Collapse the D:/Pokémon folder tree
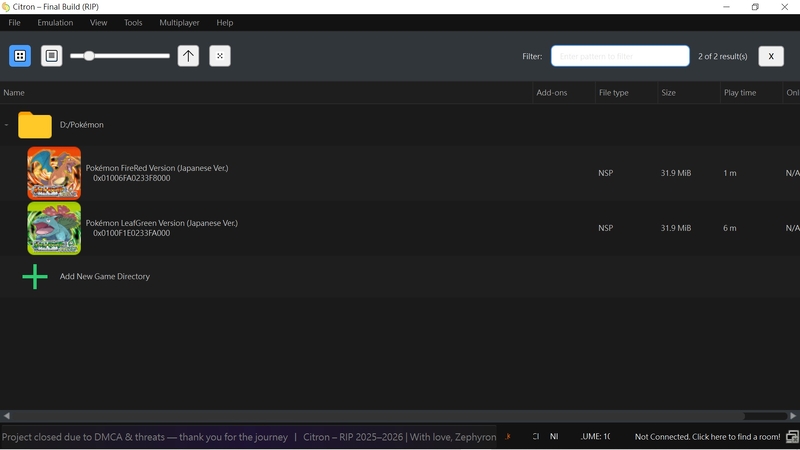This screenshot has height=450, width=800. 6,125
